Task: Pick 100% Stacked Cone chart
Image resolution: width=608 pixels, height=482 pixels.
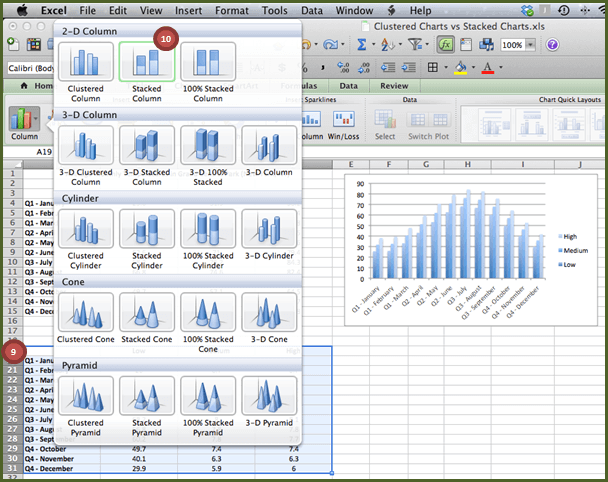Action: pyautogui.click(x=208, y=312)
